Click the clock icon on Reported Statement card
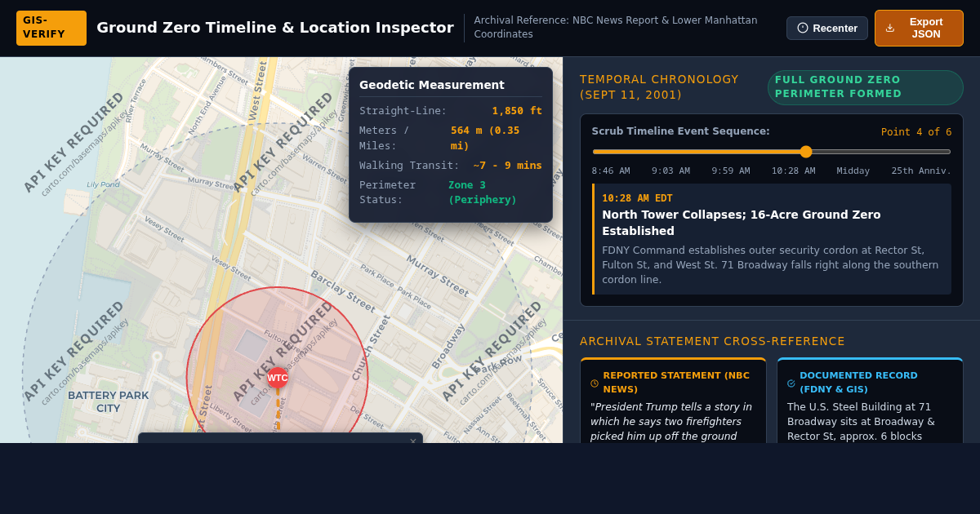Image resolution: width=980 pixels, height=514 pixels. (x=595, y=383)
